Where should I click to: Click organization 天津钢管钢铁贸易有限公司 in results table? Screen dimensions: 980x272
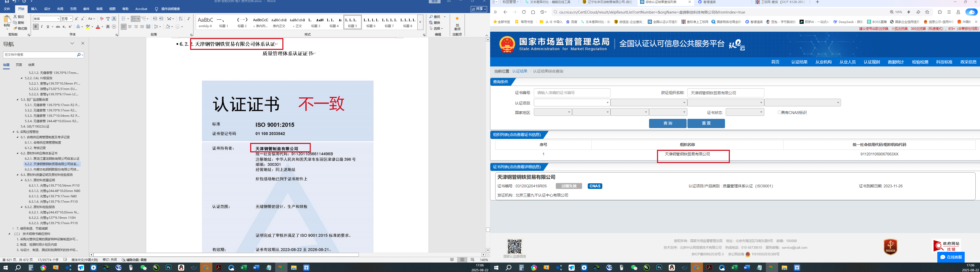(687, 154)
